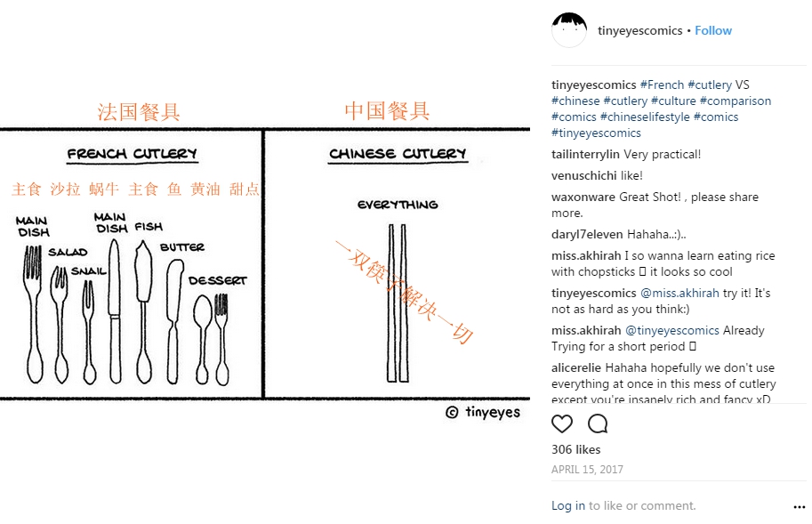Open the three-dot more options menu
The image size is (812, 524).
[800, 507]
